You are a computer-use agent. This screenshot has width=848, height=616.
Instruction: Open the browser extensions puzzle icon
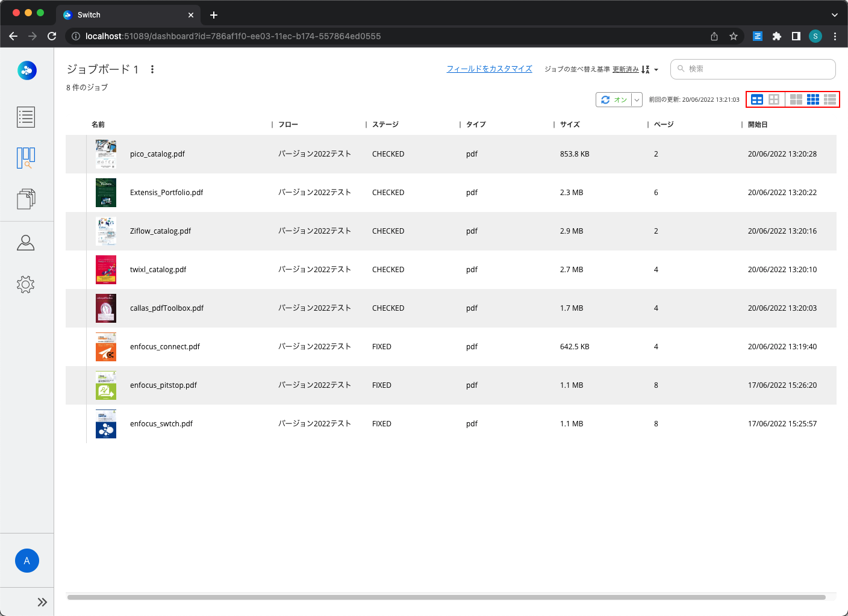[x=777, y=36]
